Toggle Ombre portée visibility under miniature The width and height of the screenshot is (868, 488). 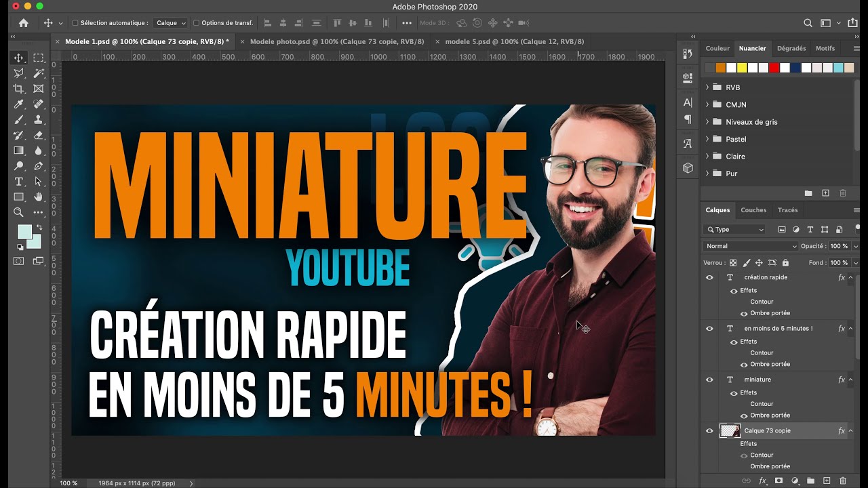tap(744, 415)
